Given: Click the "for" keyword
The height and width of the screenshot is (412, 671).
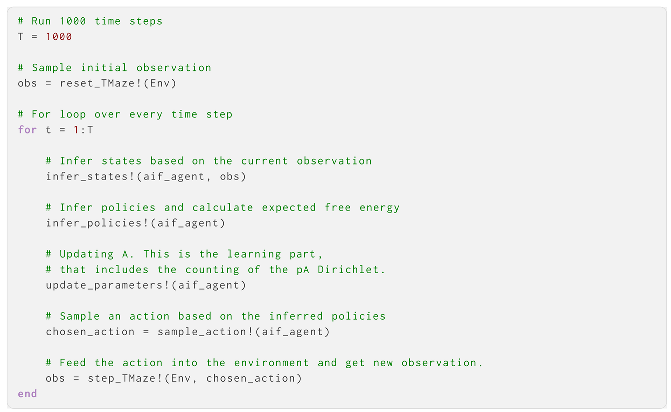Looking at the screenshot, I should [x=28, y=130].
